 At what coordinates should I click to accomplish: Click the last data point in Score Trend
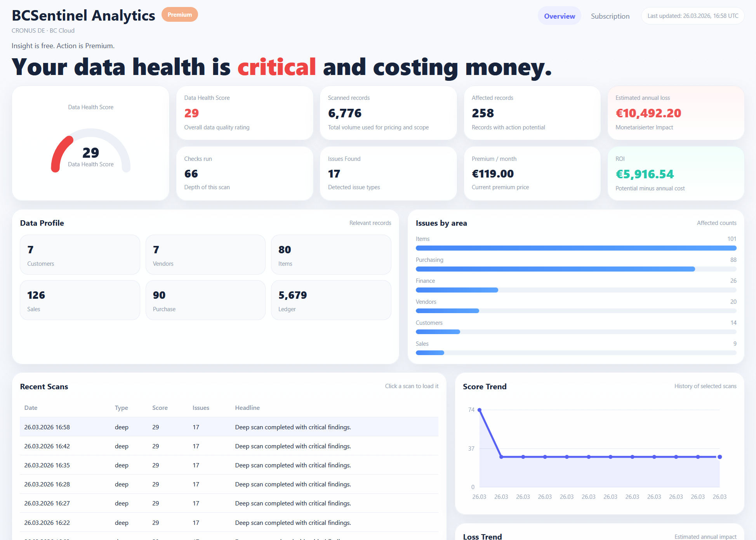pyautogui.click(x=720, y=457)
